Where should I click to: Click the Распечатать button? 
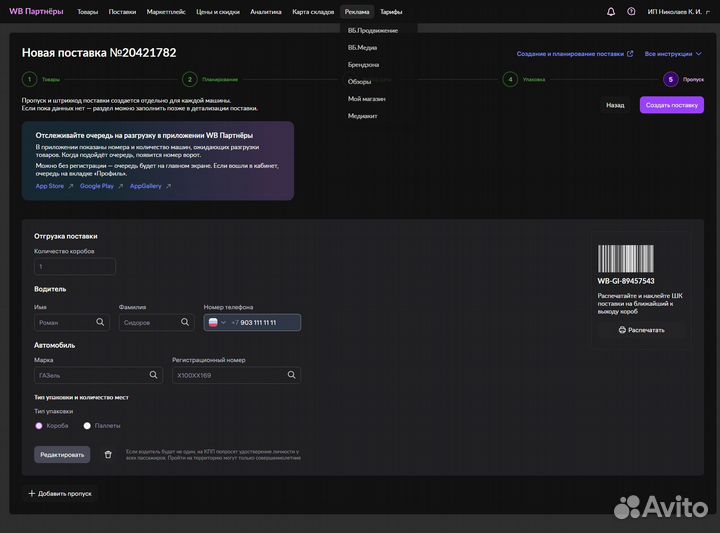640,329
